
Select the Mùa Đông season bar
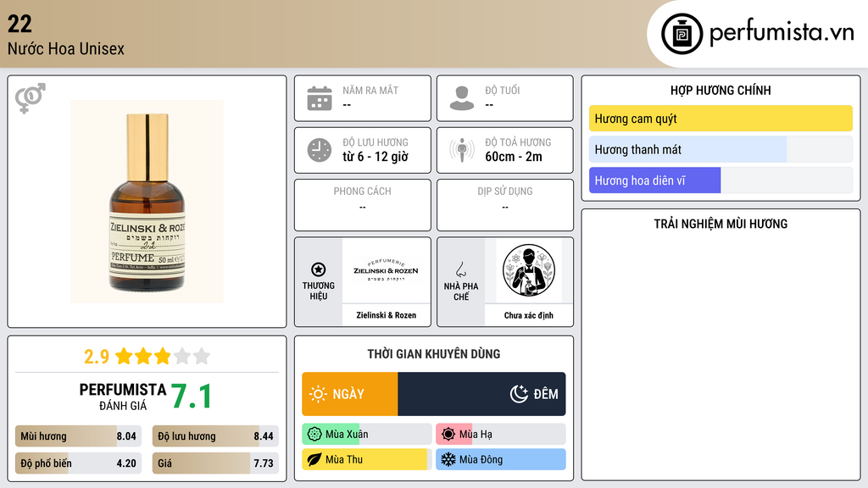(x=500, y=459)
